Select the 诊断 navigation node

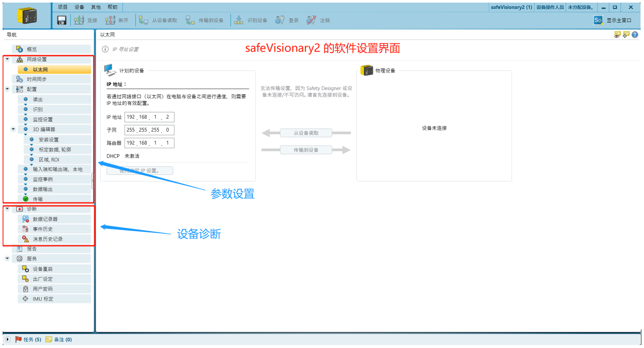pyautogui.click(x=51, y=209)
